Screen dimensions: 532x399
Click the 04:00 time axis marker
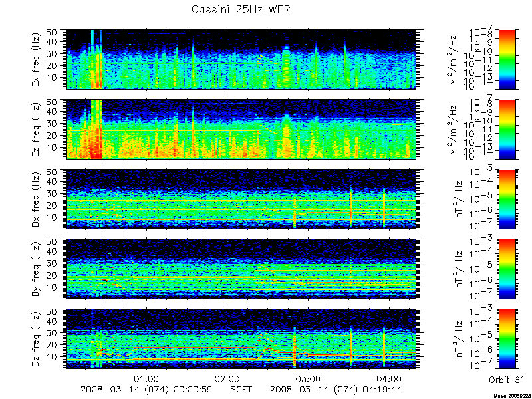pyautogui.click(x=388, y=378)
